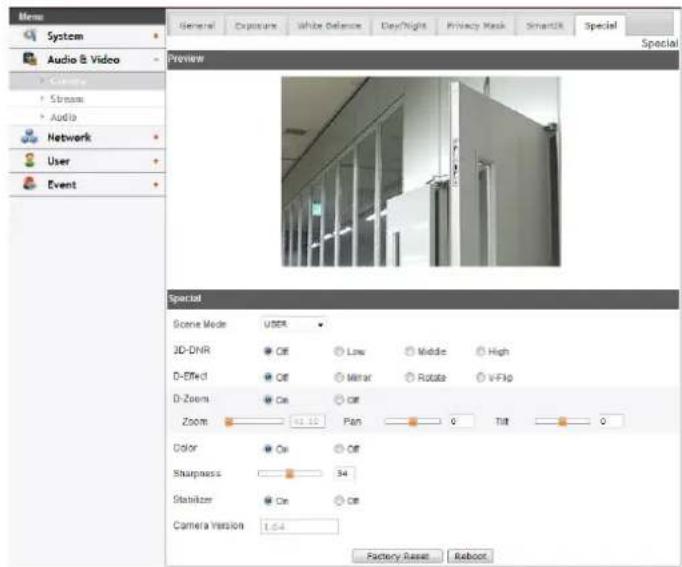Click the Tilt value field
The width and height of the screenshot is (682, 567).
pos(611,421)
